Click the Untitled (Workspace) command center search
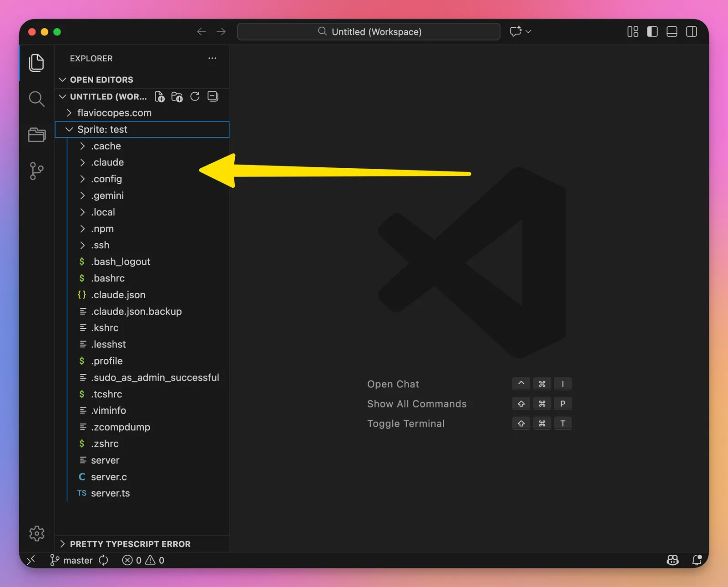Screen dimensions: 728x587 pos(369,31)
